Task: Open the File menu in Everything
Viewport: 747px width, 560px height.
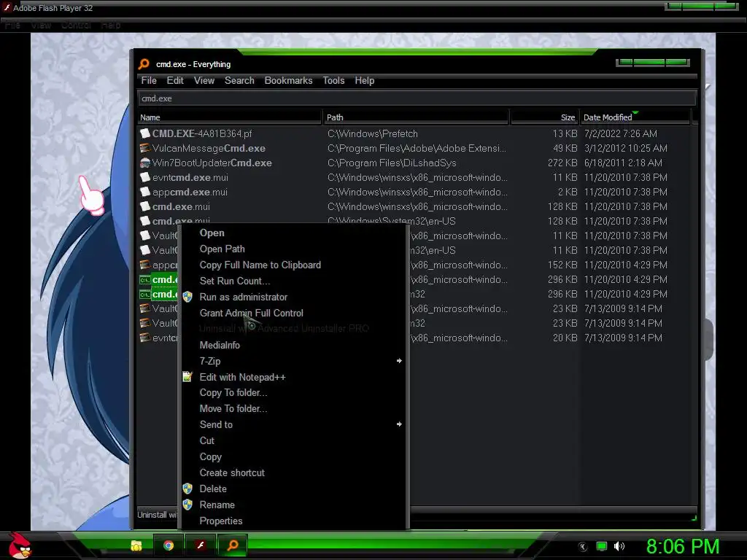Action: (x=149, y=80)
